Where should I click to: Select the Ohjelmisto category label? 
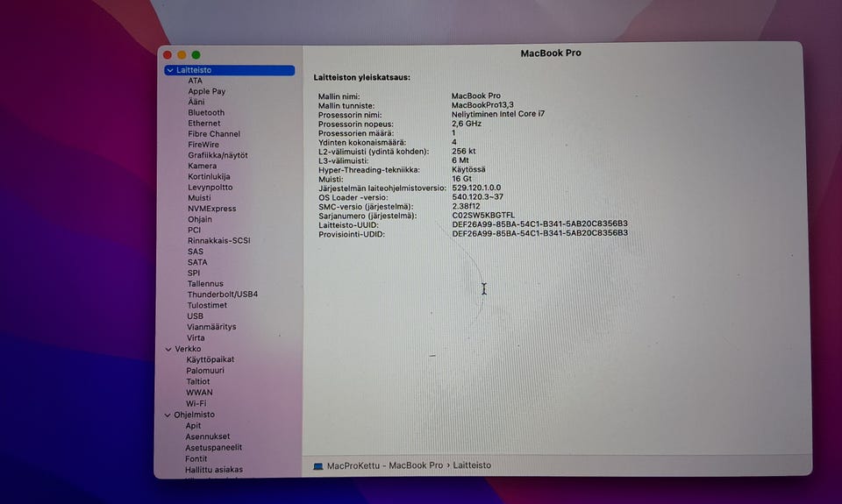(194, 415)
